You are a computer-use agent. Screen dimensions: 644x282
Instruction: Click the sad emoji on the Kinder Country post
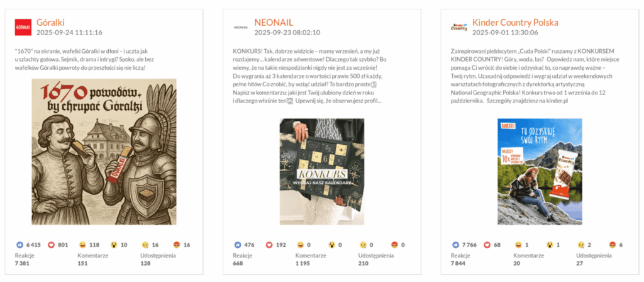pyautogui.click(x=581, y=245)
